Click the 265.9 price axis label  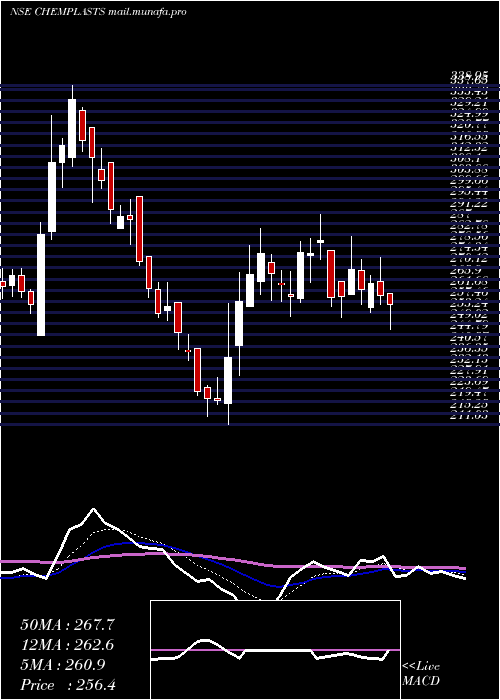click(468, 270)
